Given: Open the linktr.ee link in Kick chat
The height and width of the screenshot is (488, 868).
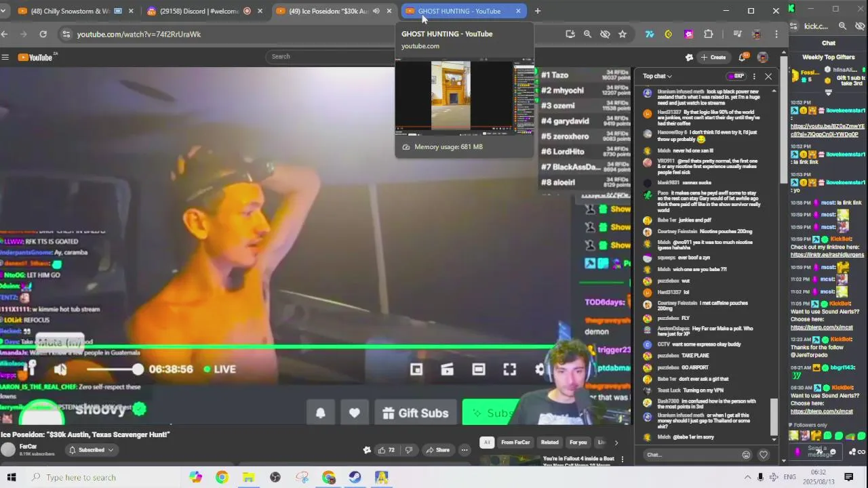Looking at the screenshot, I should click(827, 255).
